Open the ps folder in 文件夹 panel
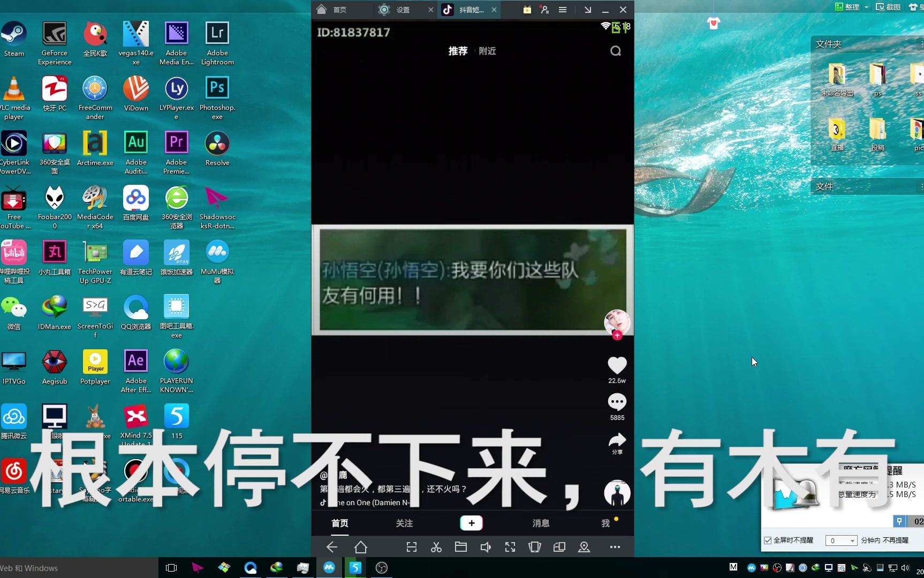Screen dimensions: 924x578 (878, 80)
